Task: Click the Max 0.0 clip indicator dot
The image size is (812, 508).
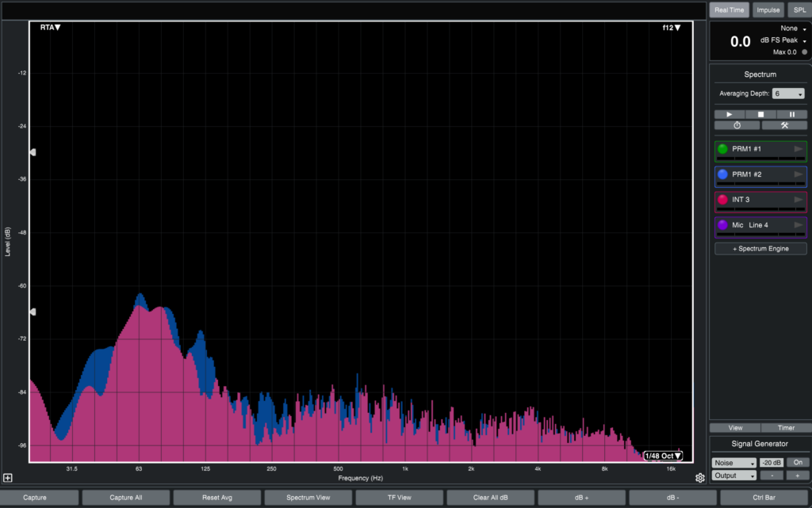Action: point(804,52)
